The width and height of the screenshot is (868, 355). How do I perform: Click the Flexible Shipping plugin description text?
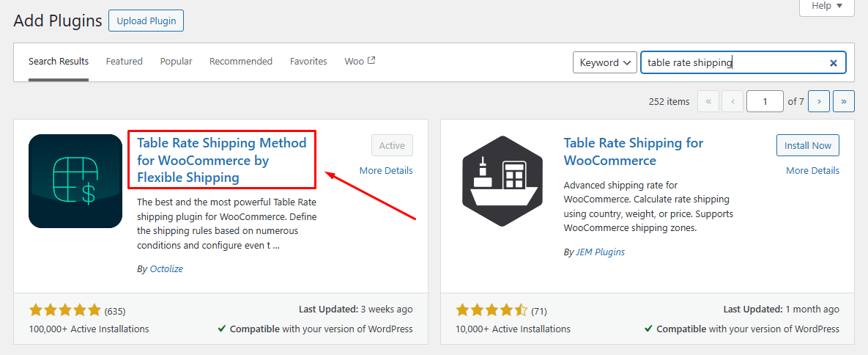227,223
